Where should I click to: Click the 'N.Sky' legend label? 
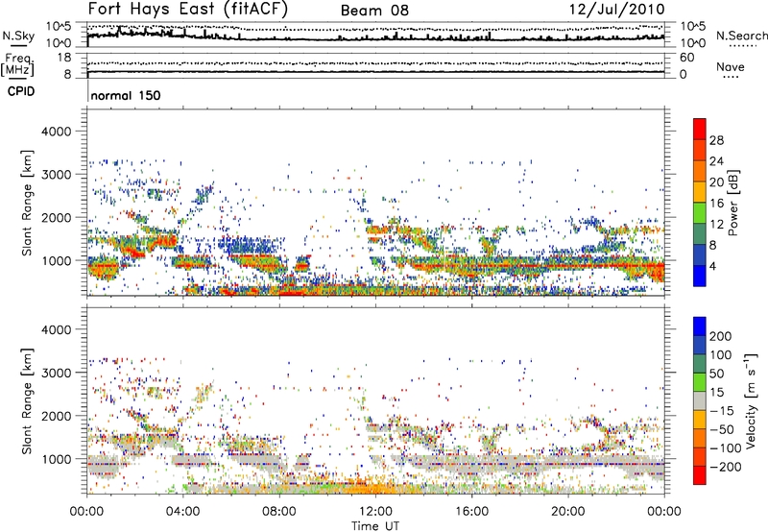(x=18, y=36)
